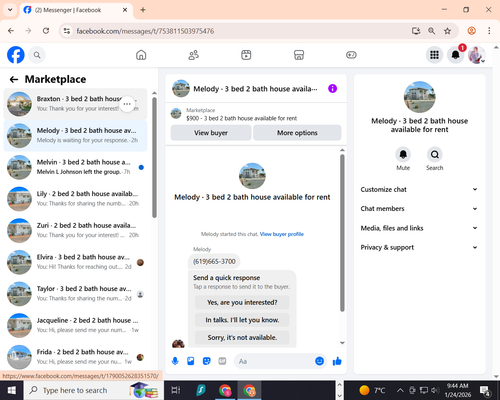Open the Melvin conversation in the list
This screenshot has height=400, width=500.
click(x=75, y=167)
